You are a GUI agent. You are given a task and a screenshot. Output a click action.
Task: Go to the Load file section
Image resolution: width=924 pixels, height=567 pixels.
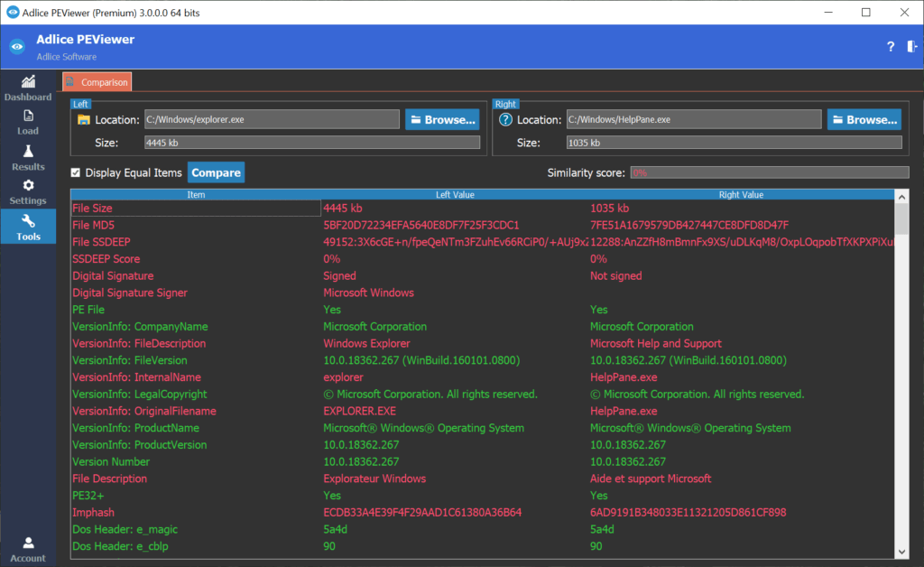tap(27, 122)
